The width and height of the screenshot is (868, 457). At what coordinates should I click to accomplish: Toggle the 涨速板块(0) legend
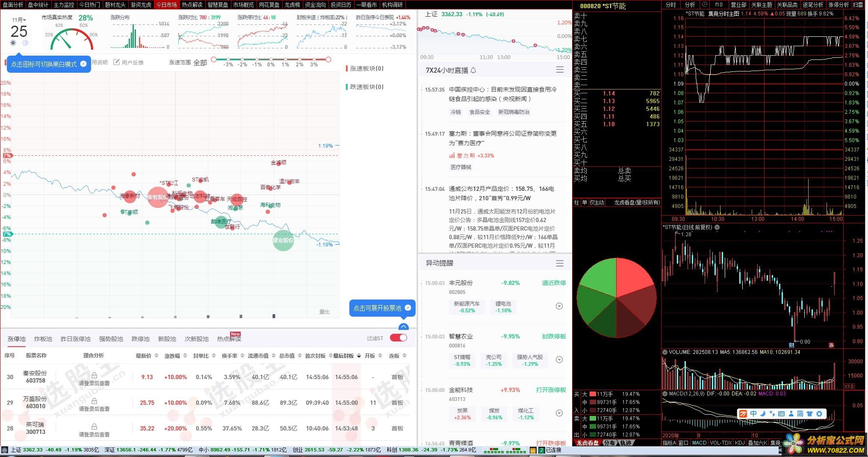tap(365, 68)
